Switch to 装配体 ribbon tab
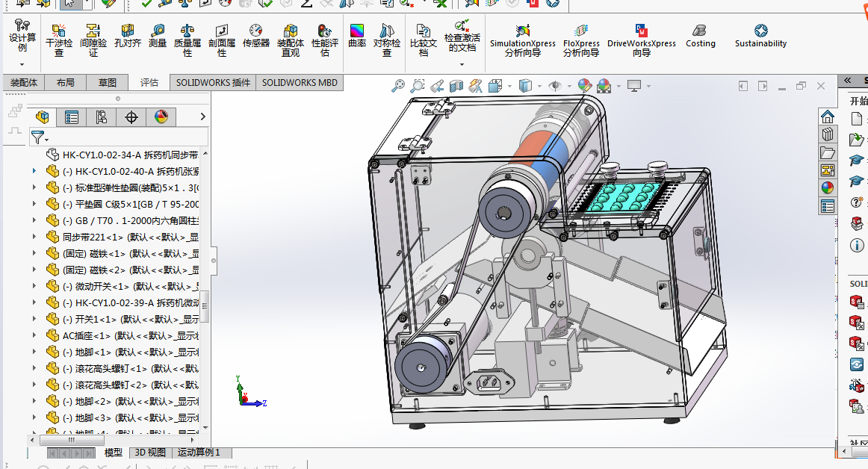This screenshot has width=868, height=469. 23,82
